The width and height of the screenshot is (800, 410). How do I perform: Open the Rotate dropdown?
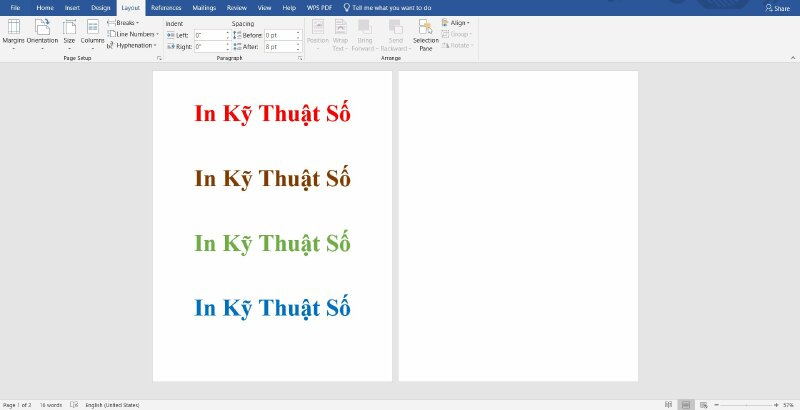[x=458, y=45]
